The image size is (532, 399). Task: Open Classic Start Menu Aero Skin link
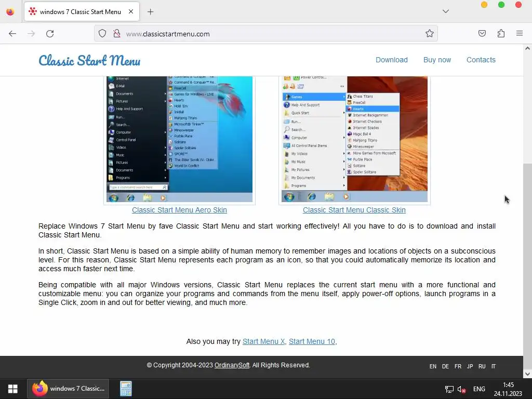(x=179, y=210)
